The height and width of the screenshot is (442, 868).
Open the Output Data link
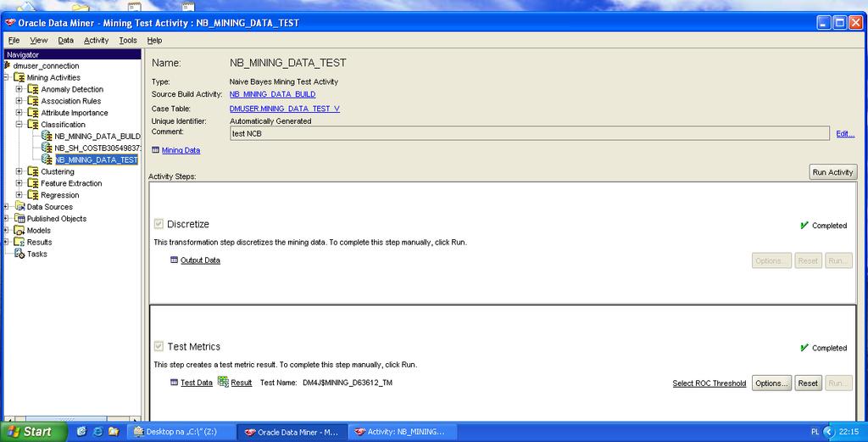200,260
